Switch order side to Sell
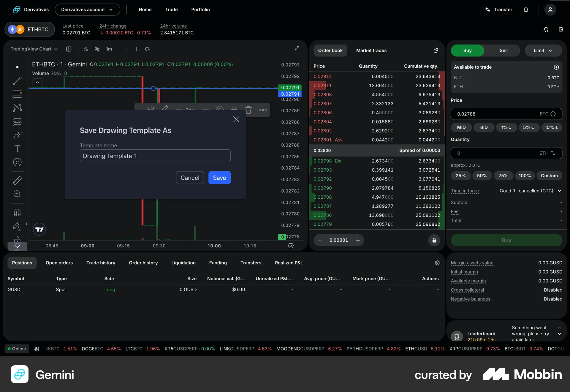 pos(503,50)
